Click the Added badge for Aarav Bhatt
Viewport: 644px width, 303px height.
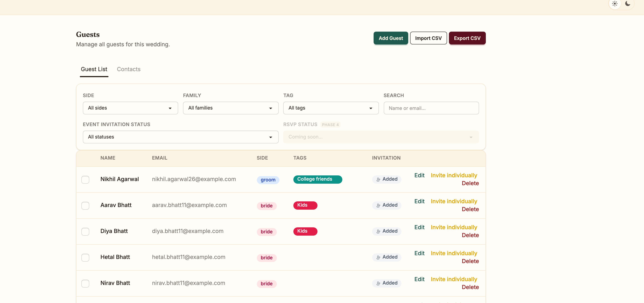coord(387,205)
